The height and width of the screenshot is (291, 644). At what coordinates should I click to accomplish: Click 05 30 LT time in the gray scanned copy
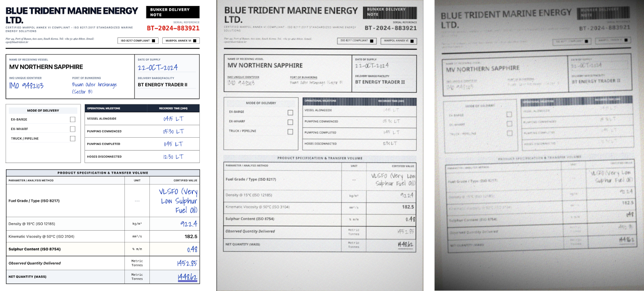[x=391, y=121]
